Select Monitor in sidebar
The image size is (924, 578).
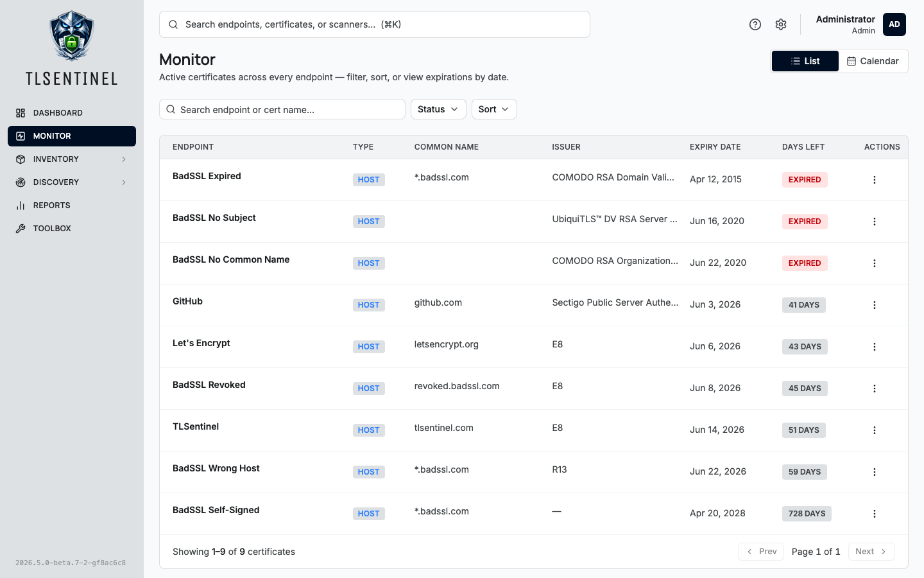pyautogui.click(x=72, y=136)
